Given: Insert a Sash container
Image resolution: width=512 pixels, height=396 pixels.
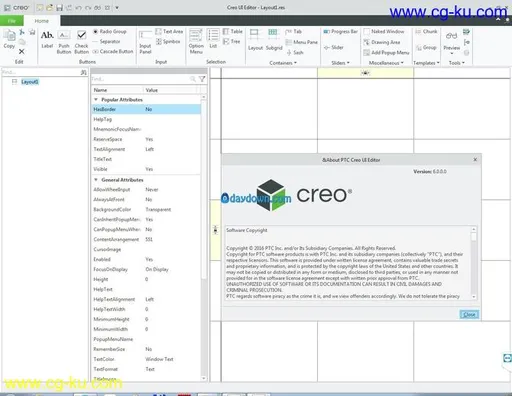Looking at the screenshot, I should pyautogui.click(x=295, y=52).
